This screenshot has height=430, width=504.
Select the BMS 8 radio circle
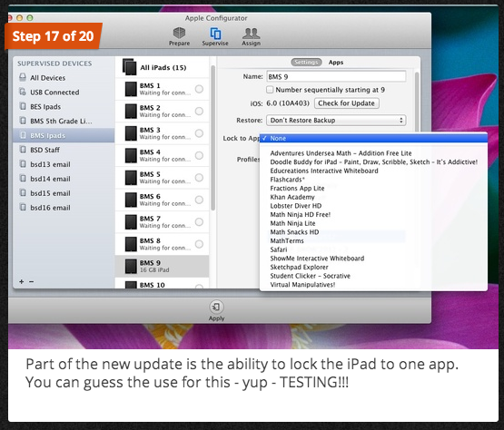coord(199,244)
